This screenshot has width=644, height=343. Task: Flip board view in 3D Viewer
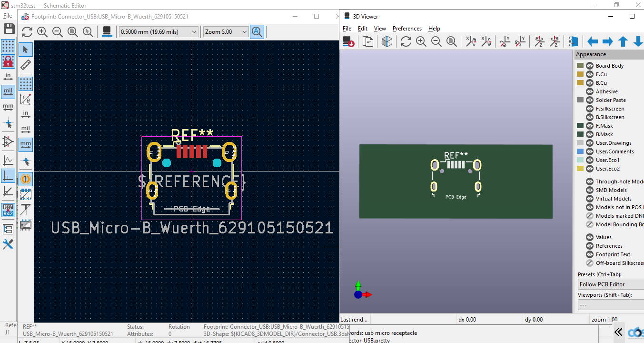[574, 41]
